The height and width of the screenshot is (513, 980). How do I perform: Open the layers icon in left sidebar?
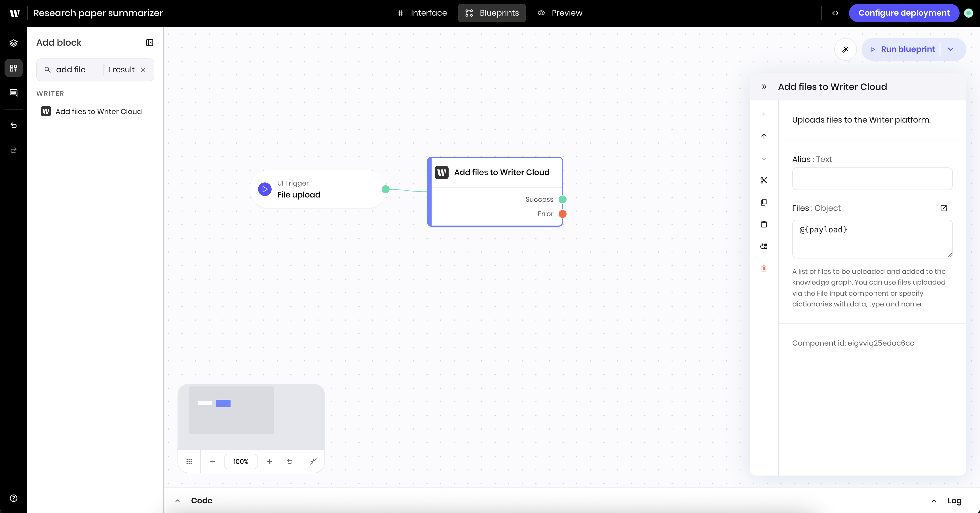coord(14,43)
